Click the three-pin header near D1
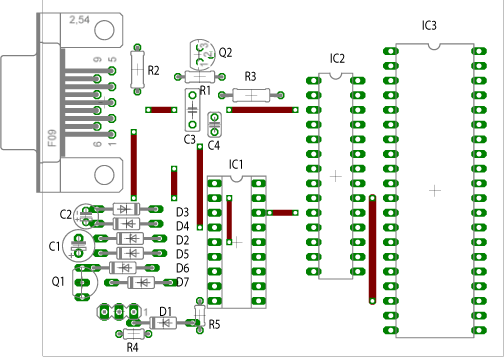This screenshot has width=504, height=364. click(119, 312)
